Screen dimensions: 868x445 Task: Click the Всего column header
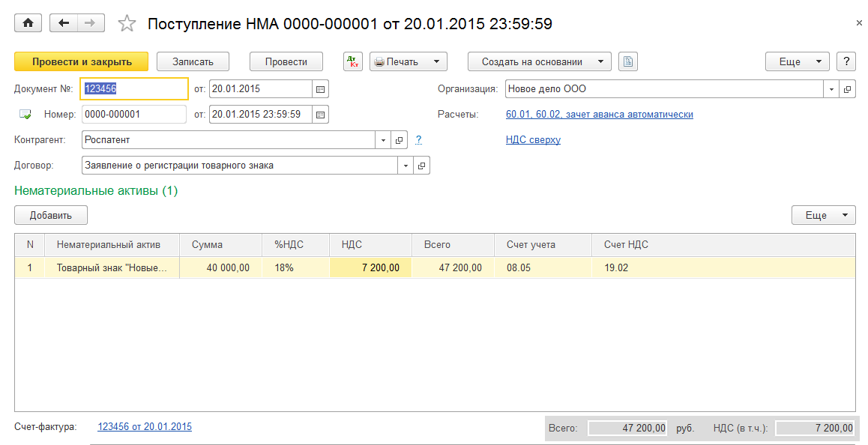453,245
